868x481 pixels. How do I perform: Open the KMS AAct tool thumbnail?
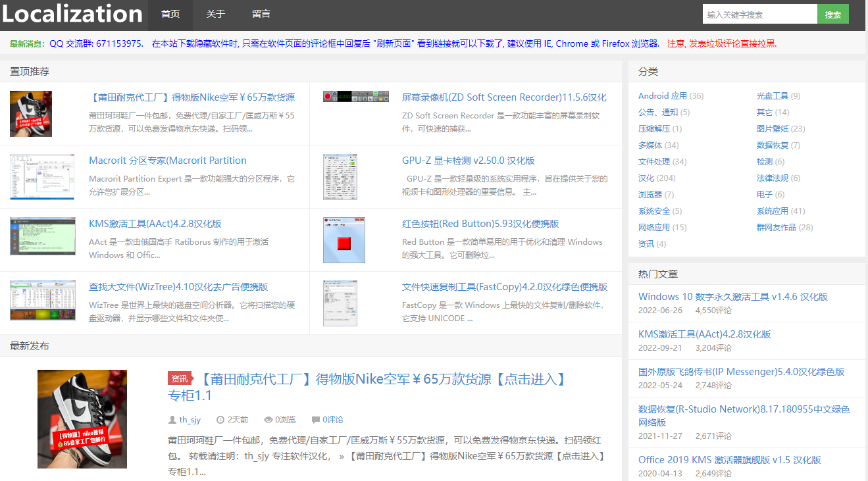(43, 236)
